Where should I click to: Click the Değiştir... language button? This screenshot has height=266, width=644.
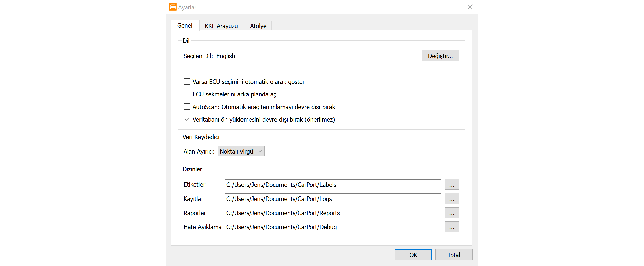tap(440, 56)
